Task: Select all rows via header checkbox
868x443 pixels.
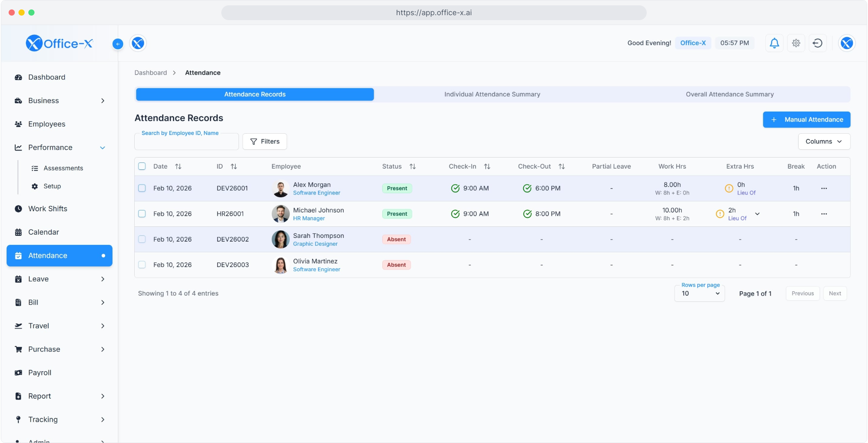Action: coord(142,167)
